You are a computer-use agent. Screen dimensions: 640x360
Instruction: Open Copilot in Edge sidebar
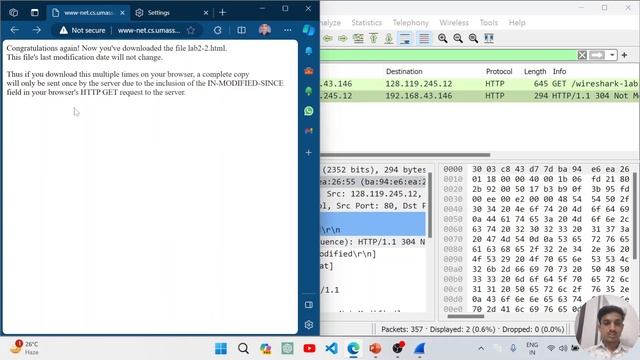[x=309, y=30]
